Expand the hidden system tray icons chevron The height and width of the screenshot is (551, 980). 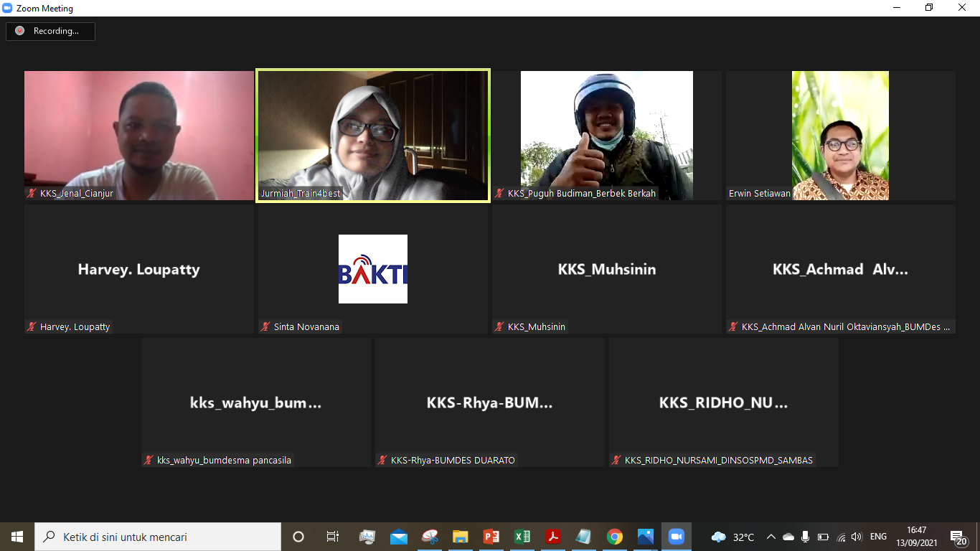click(x=771, y=537)
